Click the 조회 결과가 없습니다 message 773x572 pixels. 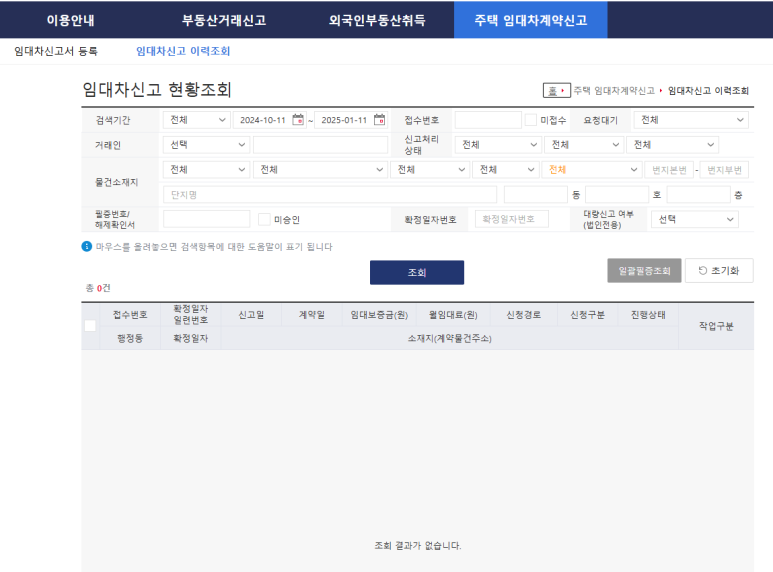tap(418, 545)
